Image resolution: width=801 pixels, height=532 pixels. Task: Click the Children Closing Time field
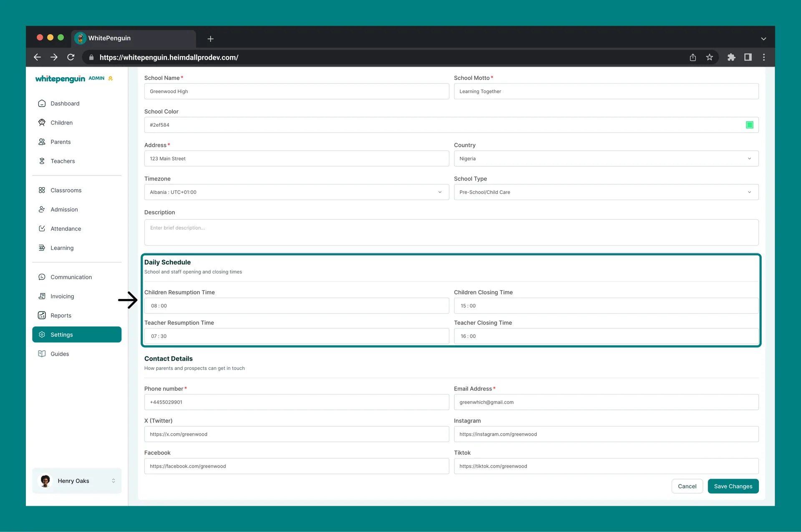pyautogui.click(x=606, y=306)
